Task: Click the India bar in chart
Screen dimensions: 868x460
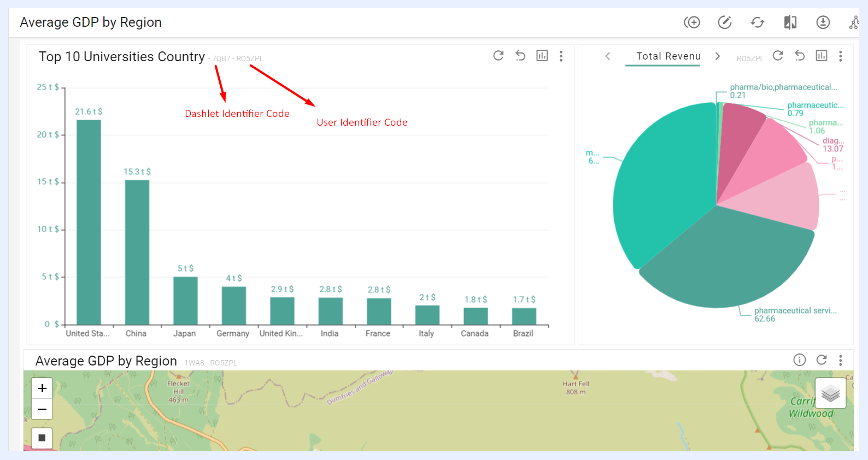Action: pos(331,311)
